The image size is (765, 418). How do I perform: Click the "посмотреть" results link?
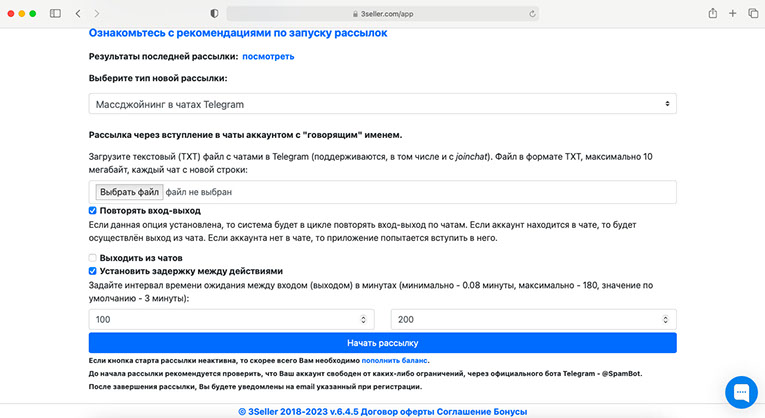268,57
